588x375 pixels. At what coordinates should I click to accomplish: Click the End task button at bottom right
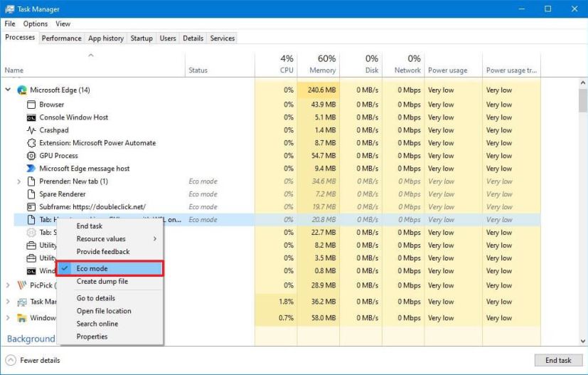coord(558,360)
